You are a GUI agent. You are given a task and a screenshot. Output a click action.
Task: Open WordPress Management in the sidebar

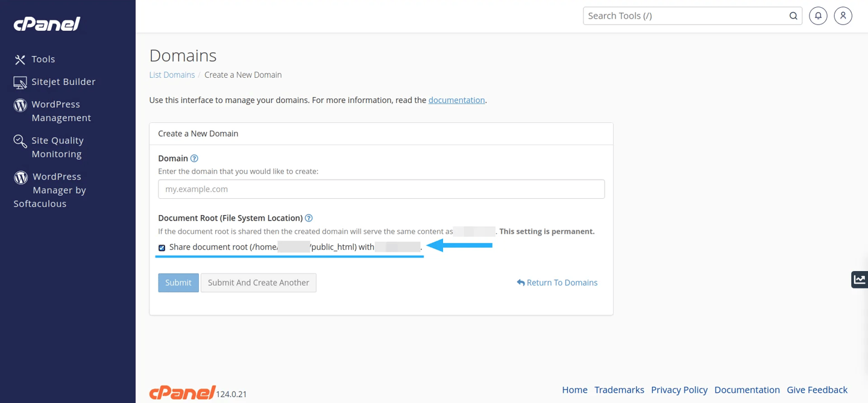coord(60,111)
